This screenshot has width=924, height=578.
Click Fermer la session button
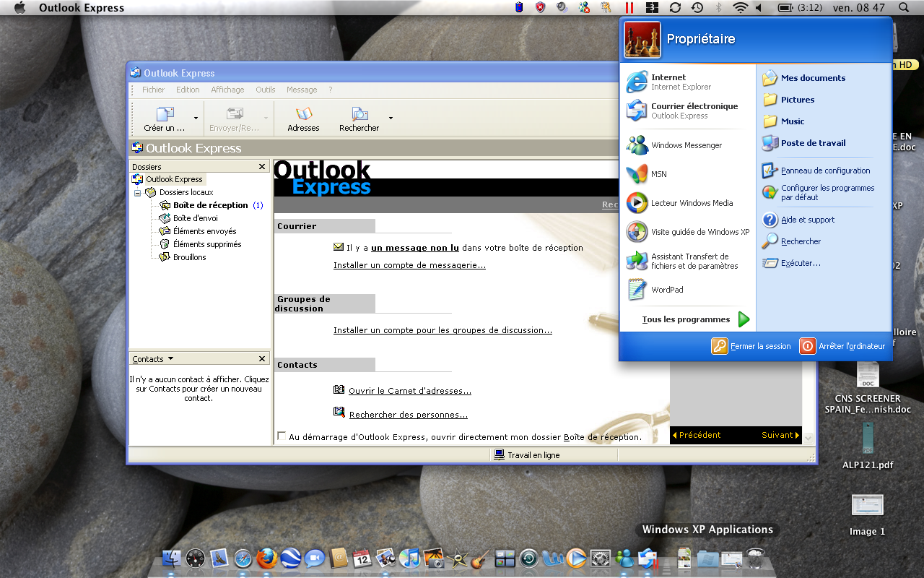pos(751,346)
